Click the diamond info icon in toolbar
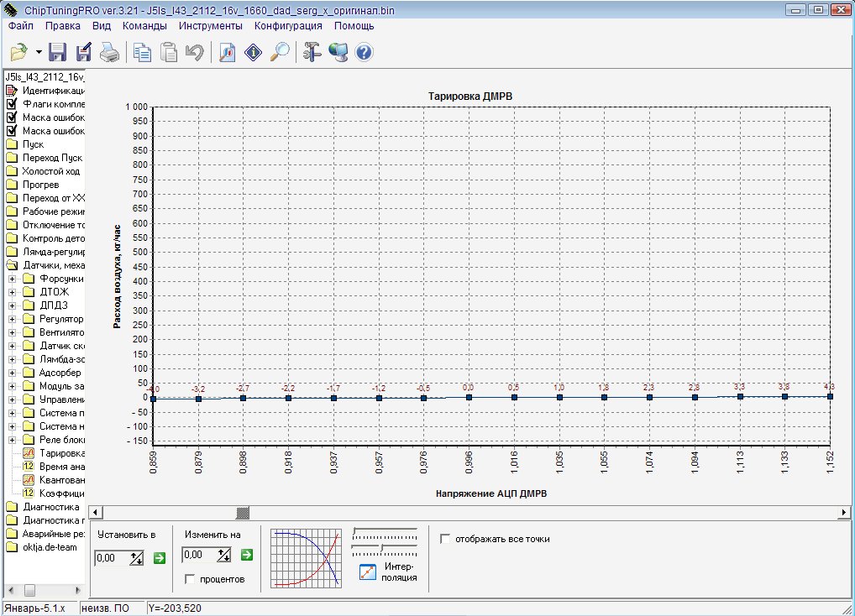Screen dimensions: 855x616 (x=254, y=53)
